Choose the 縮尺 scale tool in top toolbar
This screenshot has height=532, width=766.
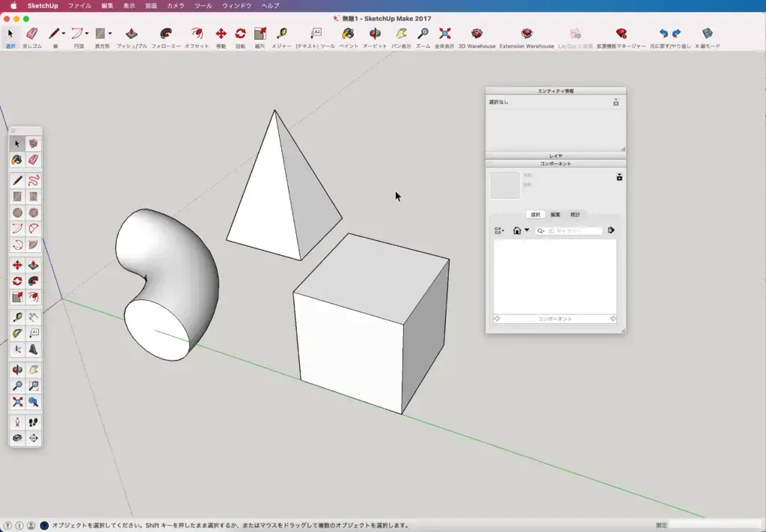pos(260,37)
